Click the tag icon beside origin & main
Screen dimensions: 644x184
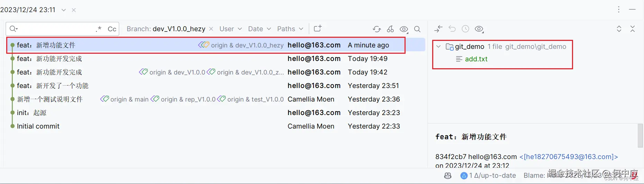[x=105, y=99]
